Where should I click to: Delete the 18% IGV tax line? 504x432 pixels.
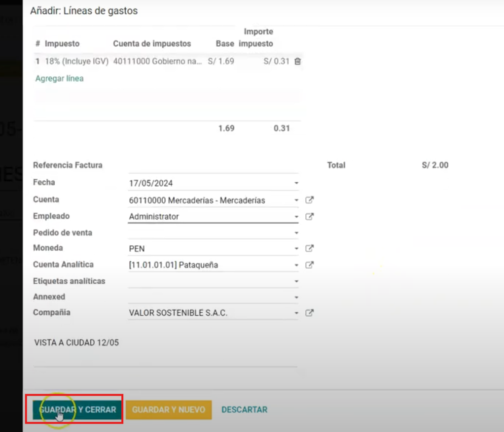pos(297,62)
